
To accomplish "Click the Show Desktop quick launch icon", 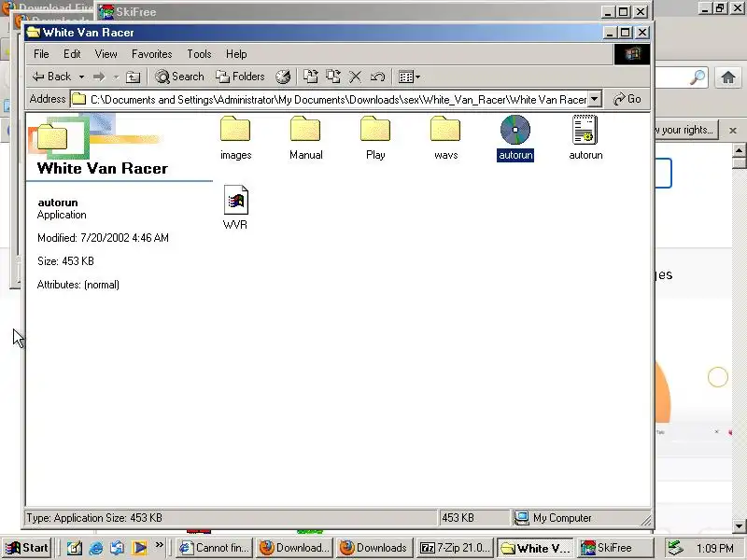I will (75, 548).
